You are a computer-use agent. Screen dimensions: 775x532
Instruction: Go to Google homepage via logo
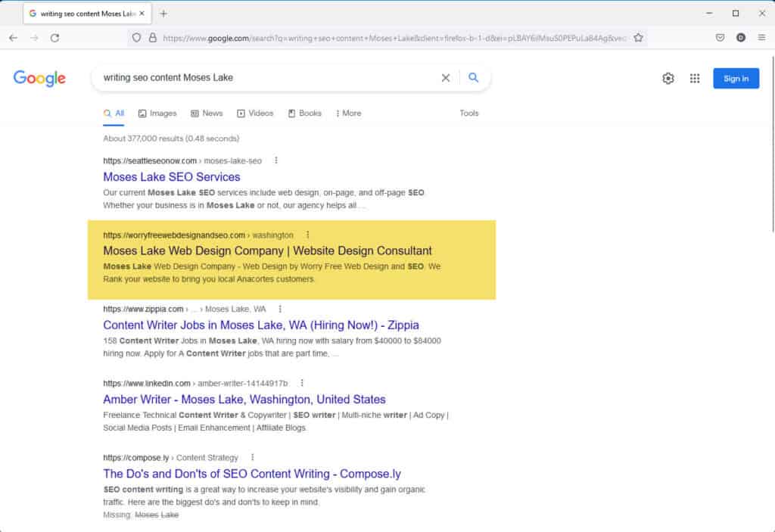pyautogui.click(x=39, y=78)
